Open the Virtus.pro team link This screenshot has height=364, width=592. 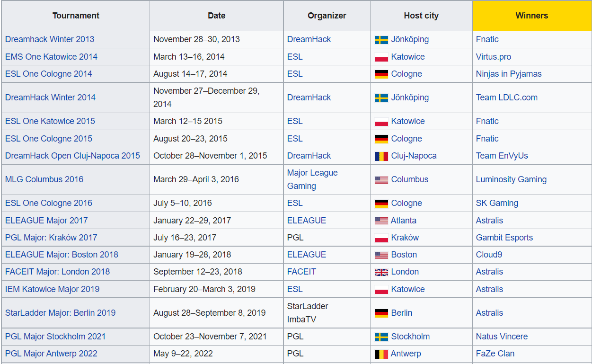(494, 57)
